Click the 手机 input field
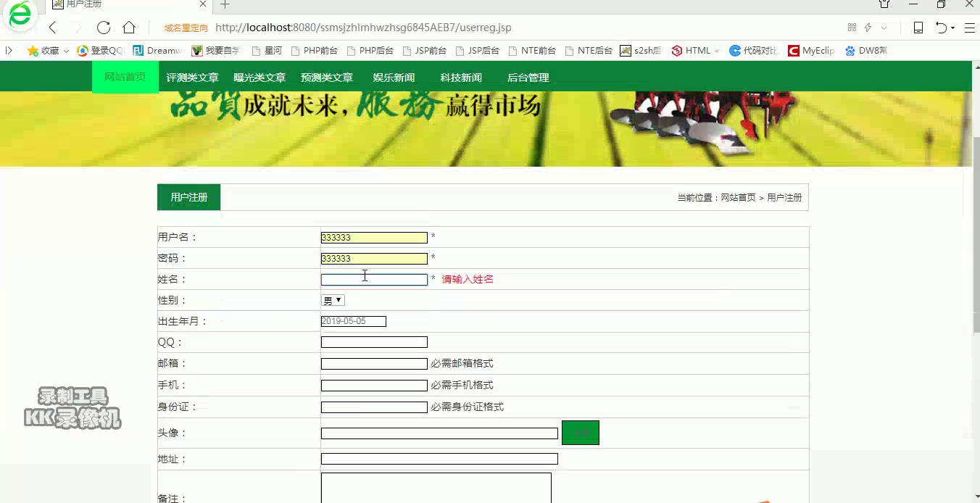This screenshot has width=980, height=503. (374, 386)
